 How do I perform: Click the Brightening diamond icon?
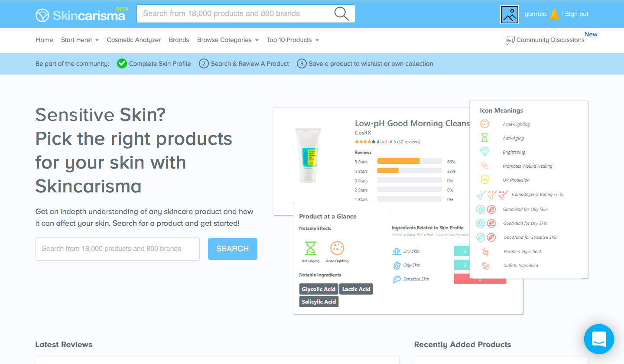484,152
